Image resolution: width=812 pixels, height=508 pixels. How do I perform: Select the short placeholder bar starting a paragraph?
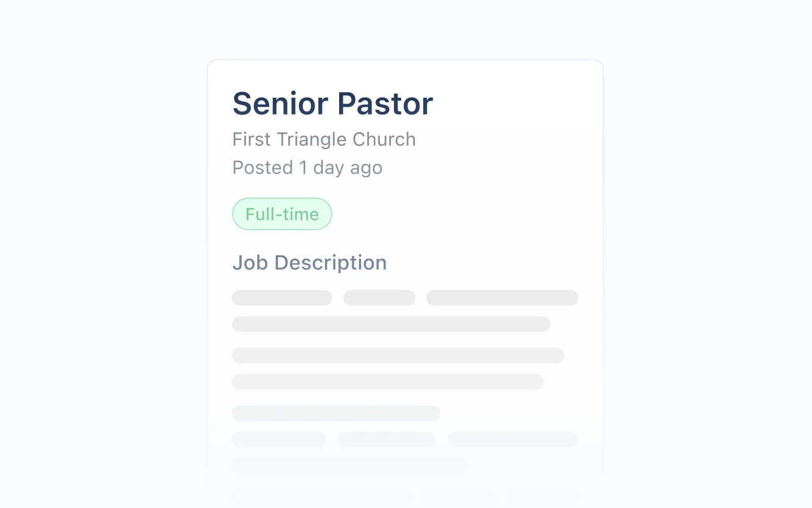[x=335, y=413]
